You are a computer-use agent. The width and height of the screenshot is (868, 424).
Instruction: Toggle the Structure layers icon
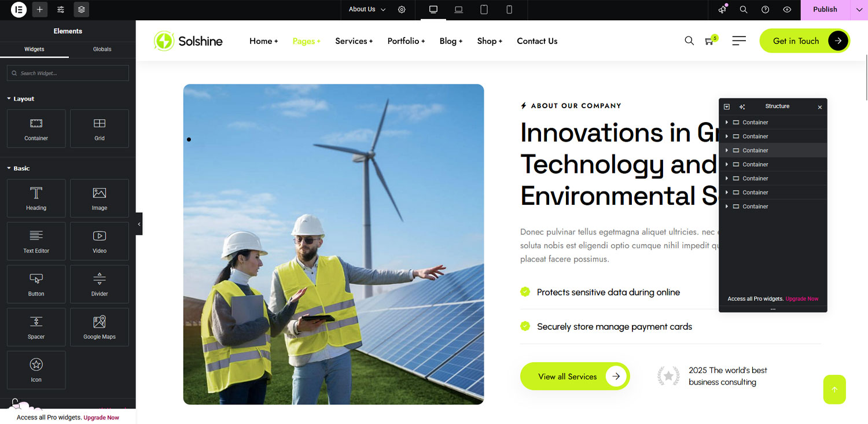pos(82,10)
